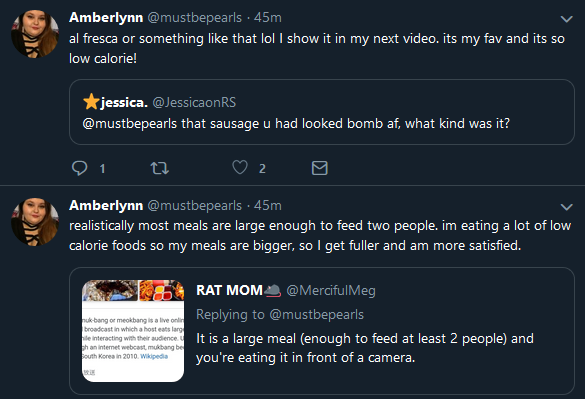Open the @mustbepearls handle on the second tweet
Image resolution: width=585 pixels, height=399 pixels.
click(195, 206)
